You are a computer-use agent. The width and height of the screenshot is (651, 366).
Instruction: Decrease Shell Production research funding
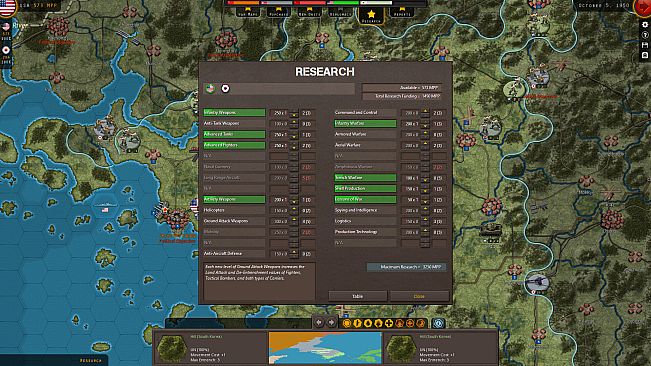tap(425, 191)
